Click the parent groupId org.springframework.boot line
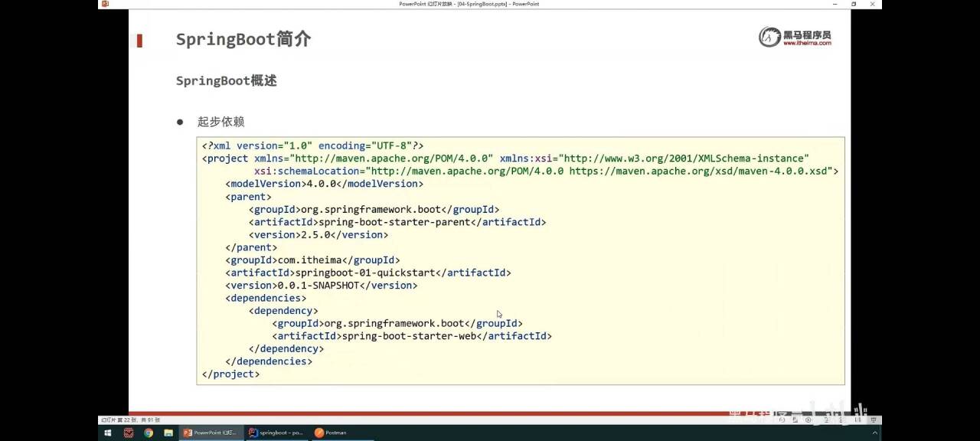 point(374,209)
